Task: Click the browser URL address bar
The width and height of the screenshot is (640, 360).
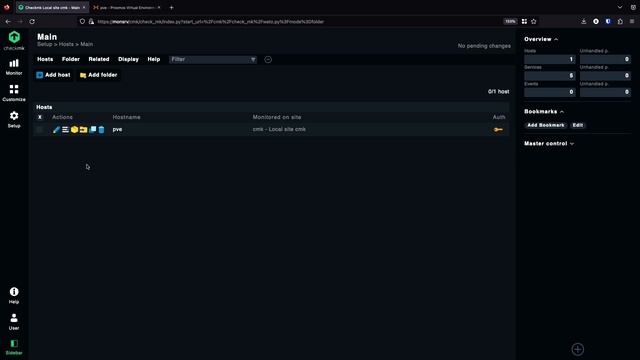Action: tap(297, 22)
